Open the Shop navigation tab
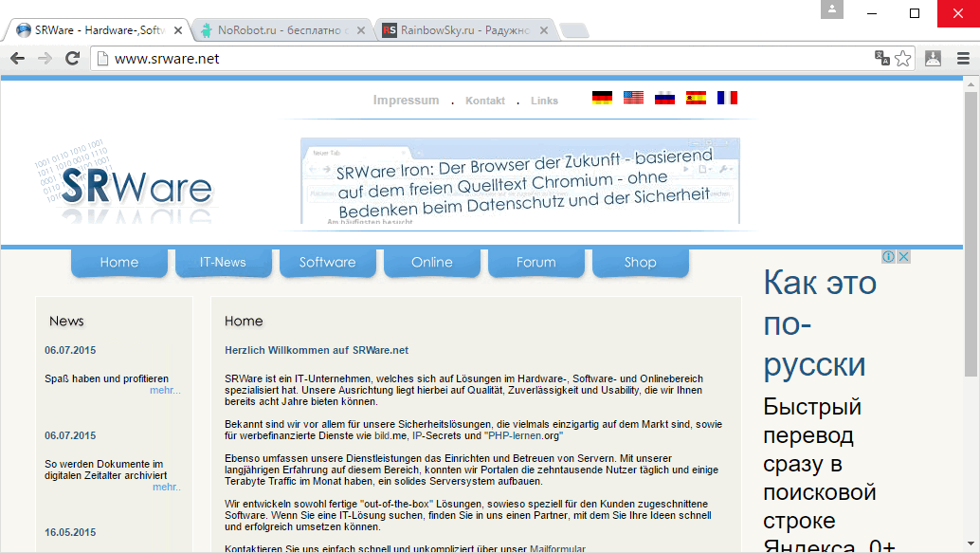 (x=640, y=262)
